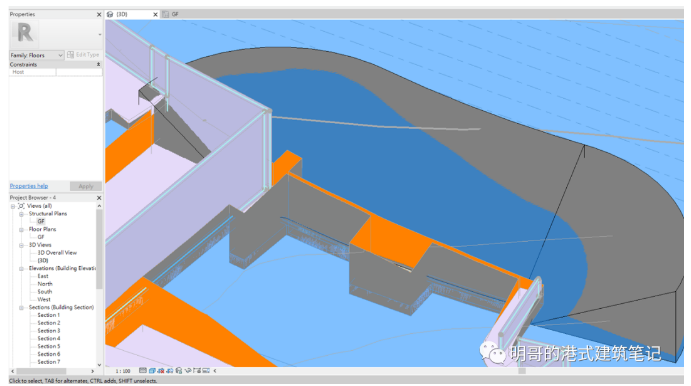The width and height of the screenshot is (691, 386).
Task: Collapse the Elevations (Building Elevation) node
Action: 21,269
